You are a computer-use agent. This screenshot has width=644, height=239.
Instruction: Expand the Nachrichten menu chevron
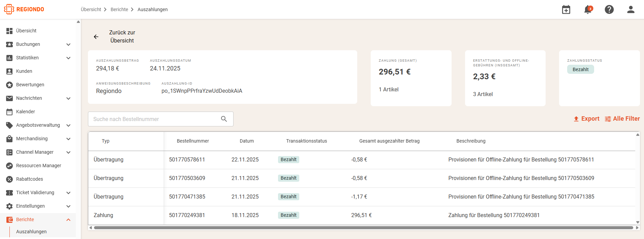click(68, 98)
